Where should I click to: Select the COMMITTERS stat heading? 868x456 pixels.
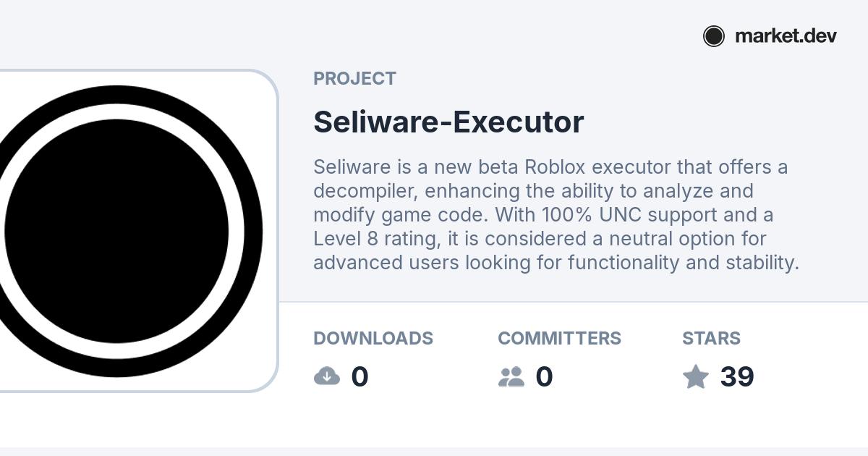(559, 338)
